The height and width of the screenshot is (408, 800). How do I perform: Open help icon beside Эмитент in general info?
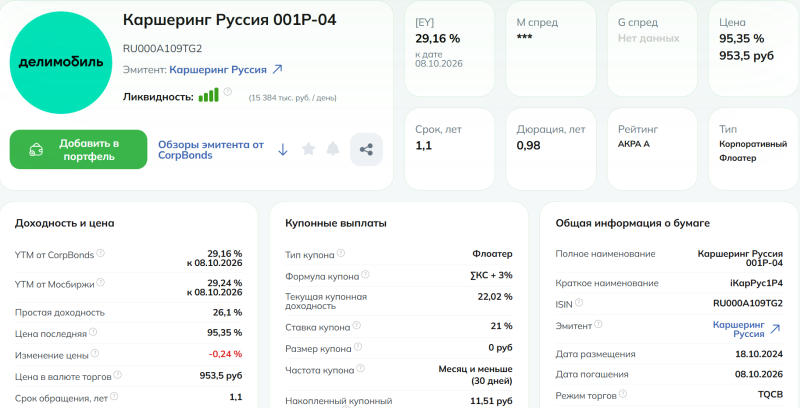(x=598, y=324)
